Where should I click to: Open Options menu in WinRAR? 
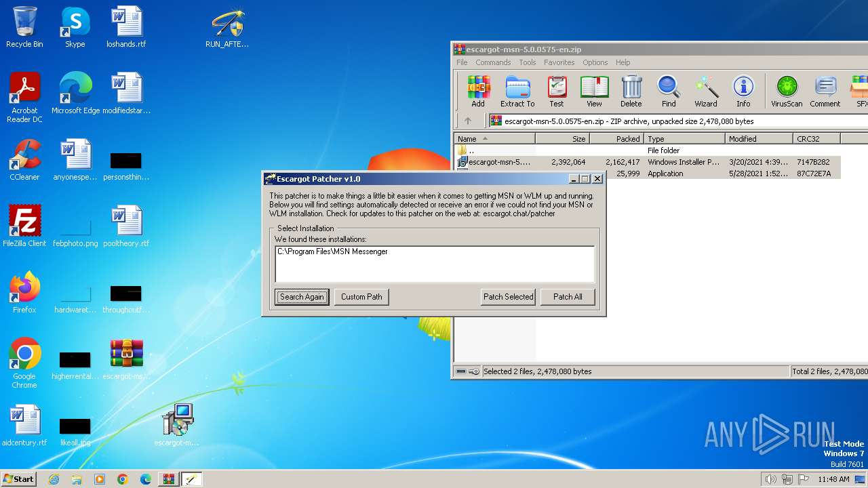tap(595, 62)
